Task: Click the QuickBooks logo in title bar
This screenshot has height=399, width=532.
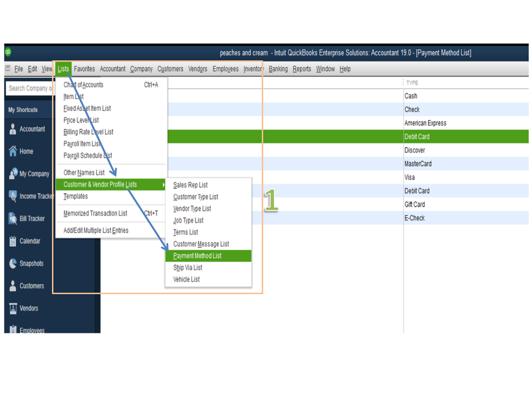Action: [x=8, y=52]
